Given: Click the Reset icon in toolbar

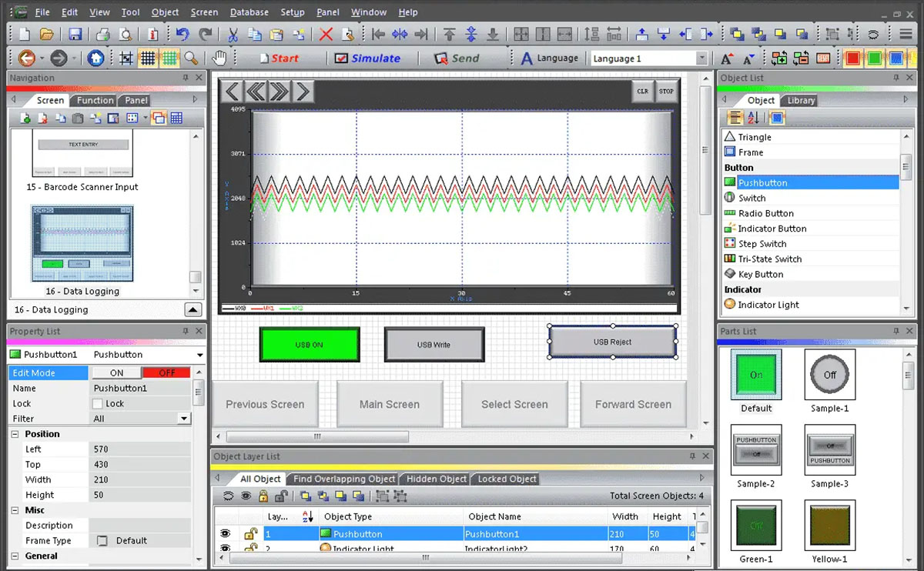Looking at the screenshot, I should tap(823, 58).
